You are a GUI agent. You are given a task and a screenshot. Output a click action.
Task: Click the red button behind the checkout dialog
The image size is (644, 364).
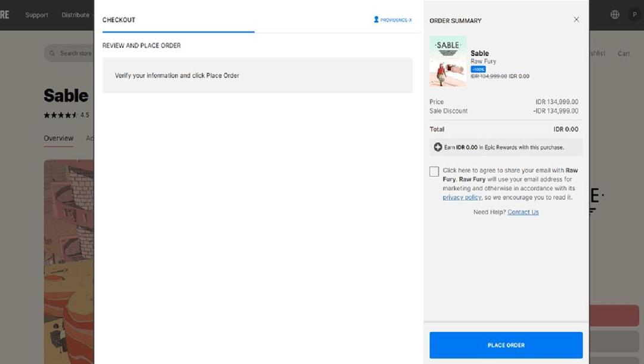point(614,316)
